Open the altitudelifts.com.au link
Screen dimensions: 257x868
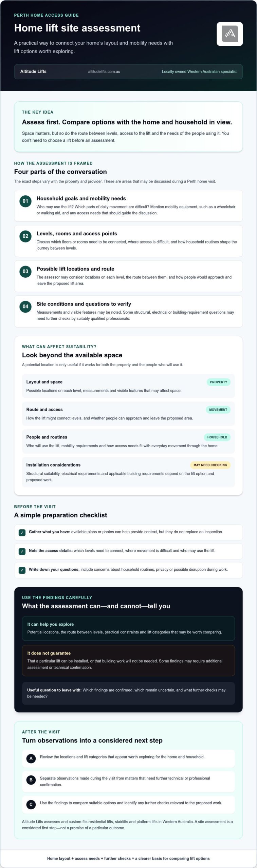tap(104, 72)
